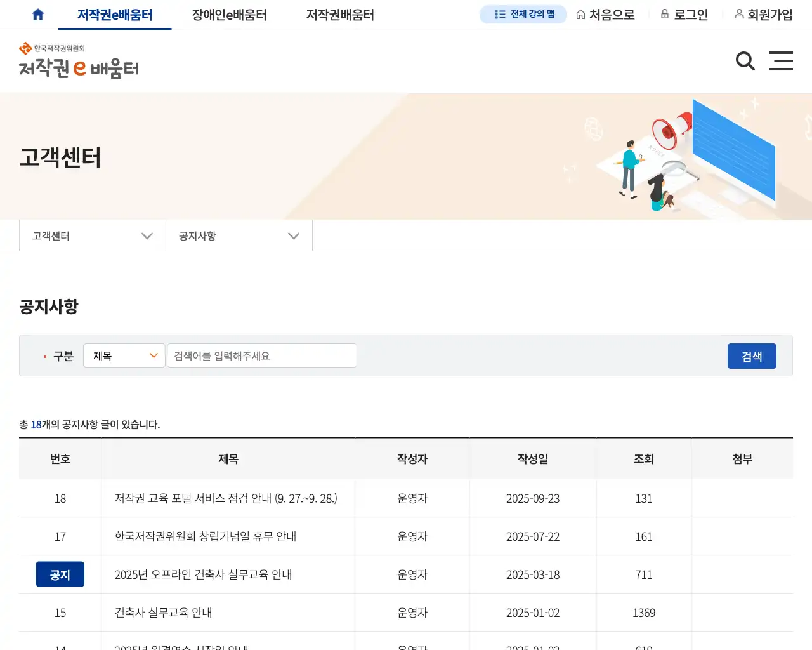Click the 처음으로 house icon
This screenshot has height=650, width=812.
click(x=580, y=14)
